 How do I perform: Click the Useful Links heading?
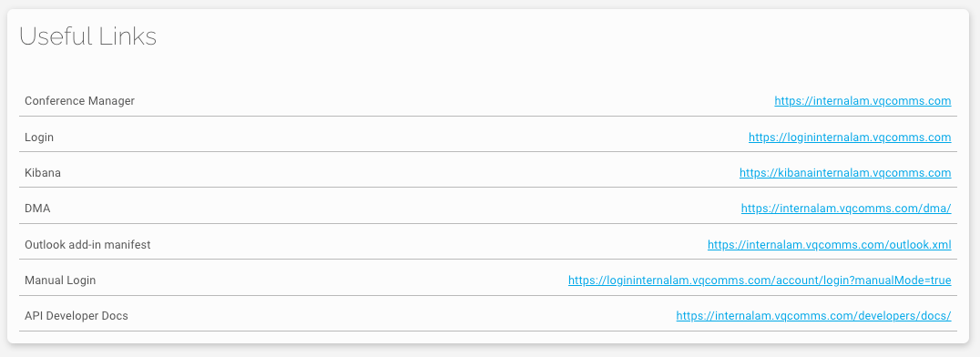[88, 37]
